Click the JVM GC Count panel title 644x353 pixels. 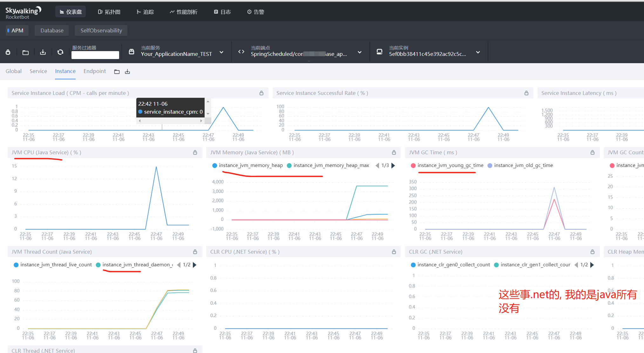coord(625,152)
